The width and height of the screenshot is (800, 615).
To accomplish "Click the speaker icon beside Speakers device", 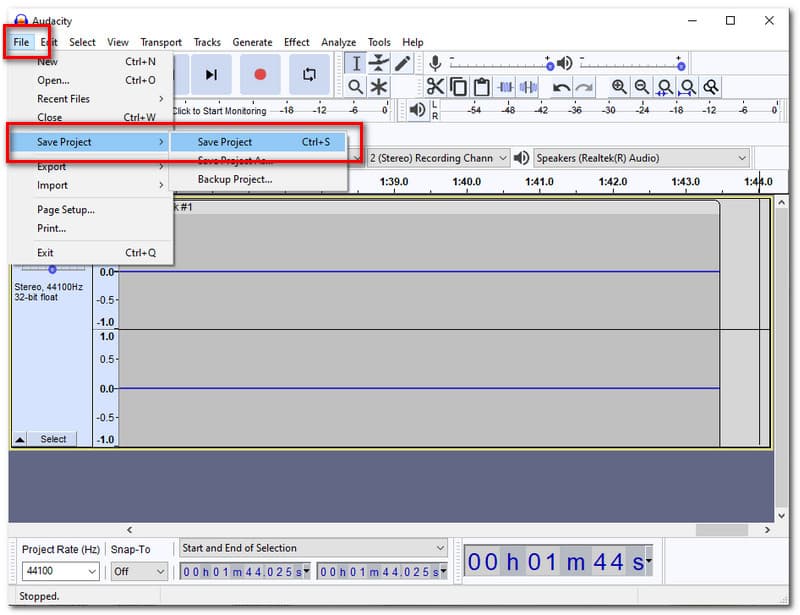I will [x=521, y=158].
